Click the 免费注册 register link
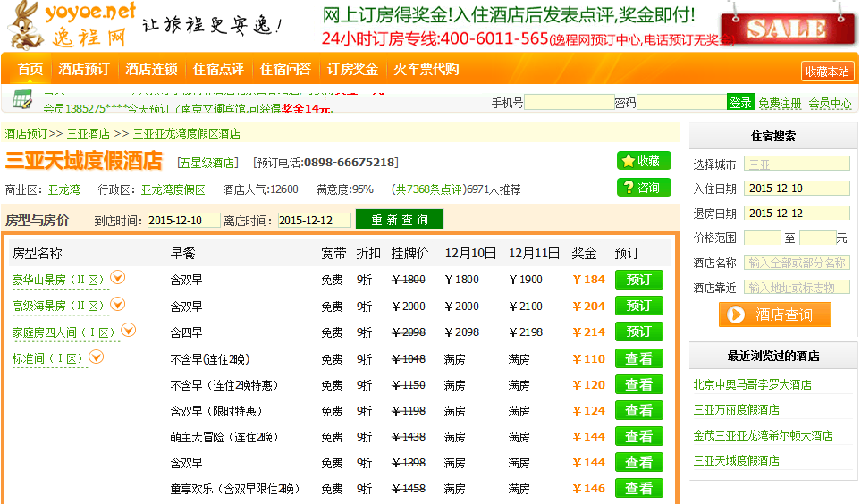This screenshot has width=861, height=504. coord(780,104)
